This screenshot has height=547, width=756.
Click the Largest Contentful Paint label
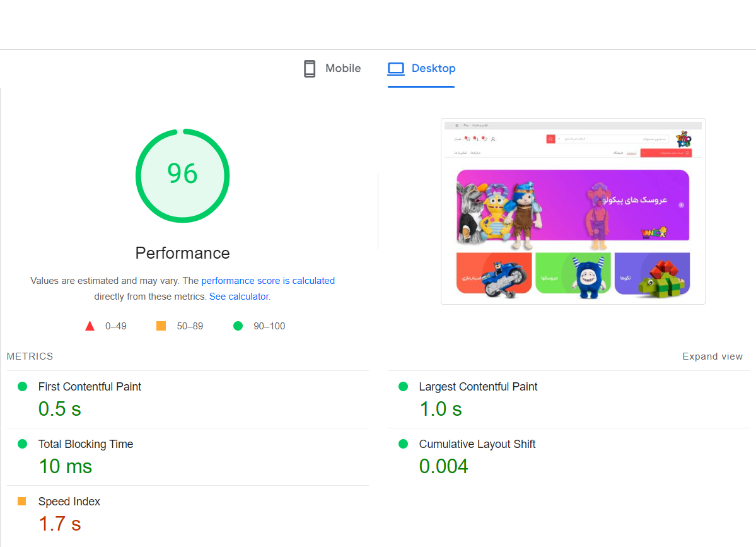point(478,387)
